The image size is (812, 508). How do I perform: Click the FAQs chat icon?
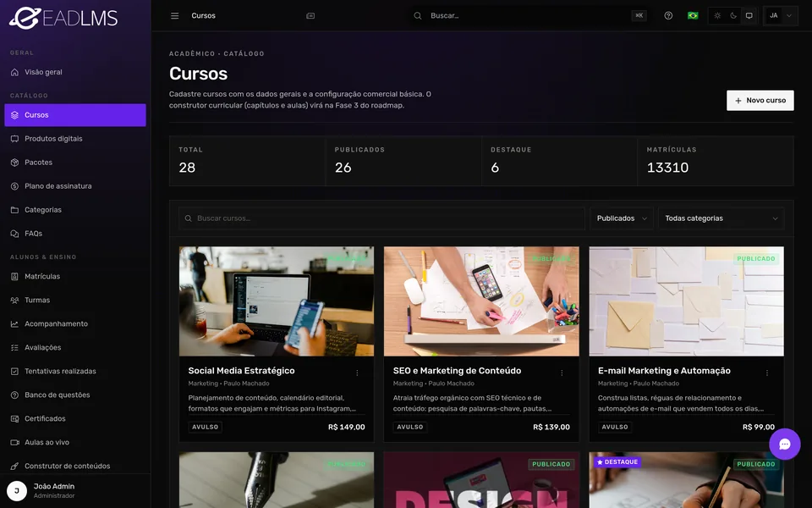pos(14,234)
